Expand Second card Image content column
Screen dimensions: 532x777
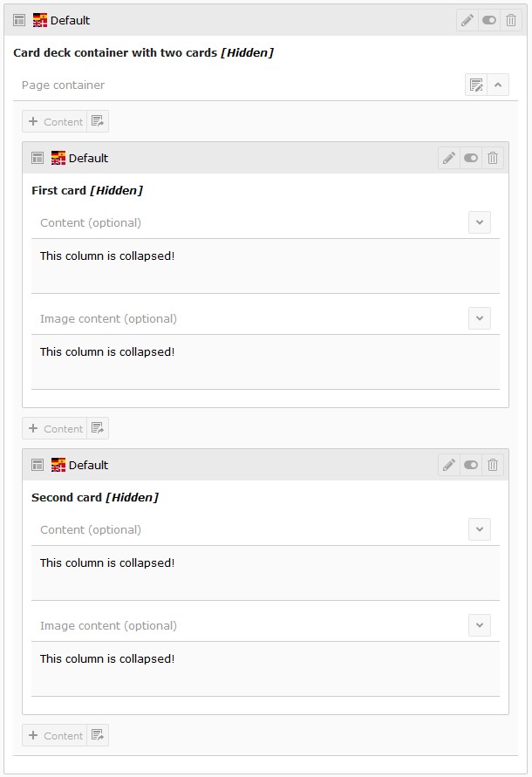point(480,625)
